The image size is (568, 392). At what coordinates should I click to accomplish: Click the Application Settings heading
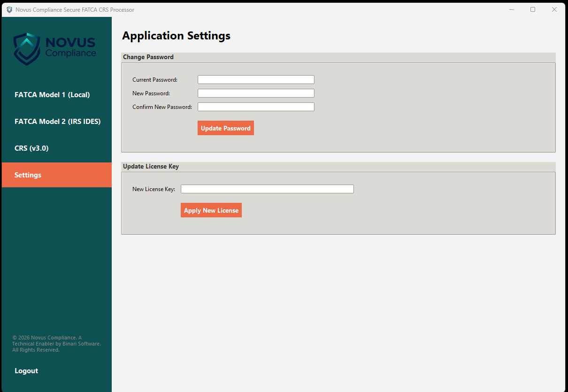click(x=177, y=36)
